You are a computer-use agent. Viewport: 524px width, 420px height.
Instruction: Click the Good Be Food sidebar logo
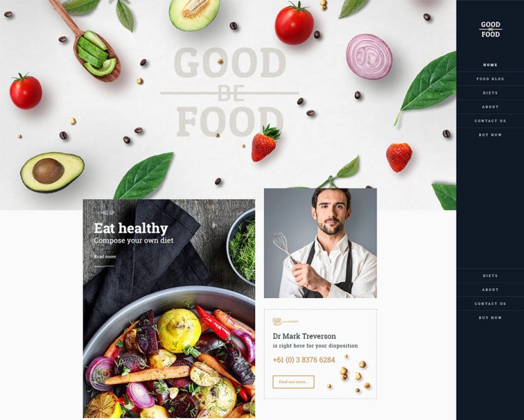(x=491, y=29)
